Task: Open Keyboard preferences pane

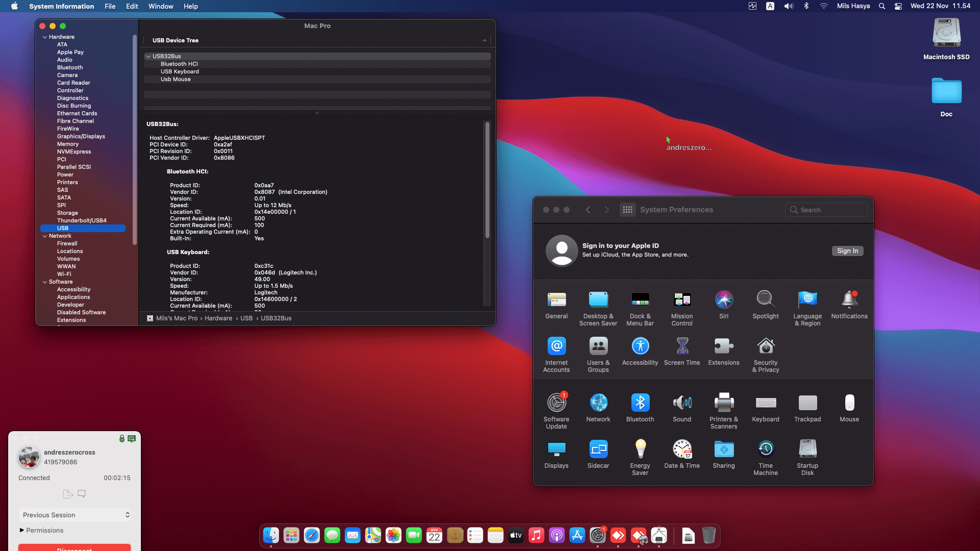Action: [x=766, y=408]
